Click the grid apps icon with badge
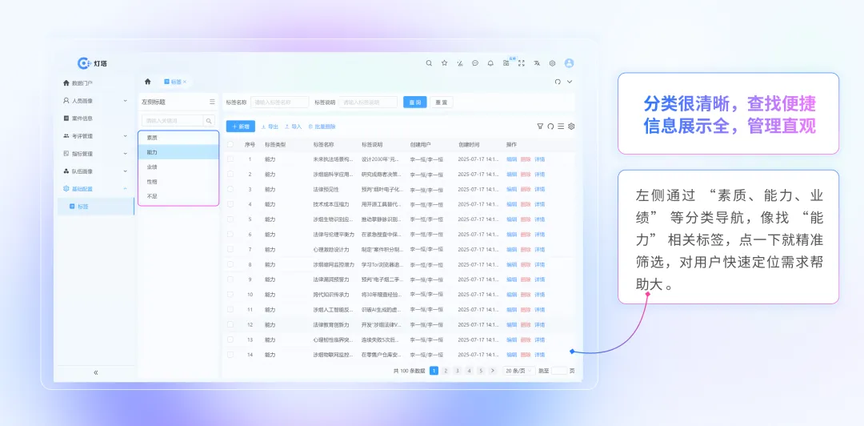Image resolution: width=864 pixels, height=426 pixels. (x=506, y=63)
